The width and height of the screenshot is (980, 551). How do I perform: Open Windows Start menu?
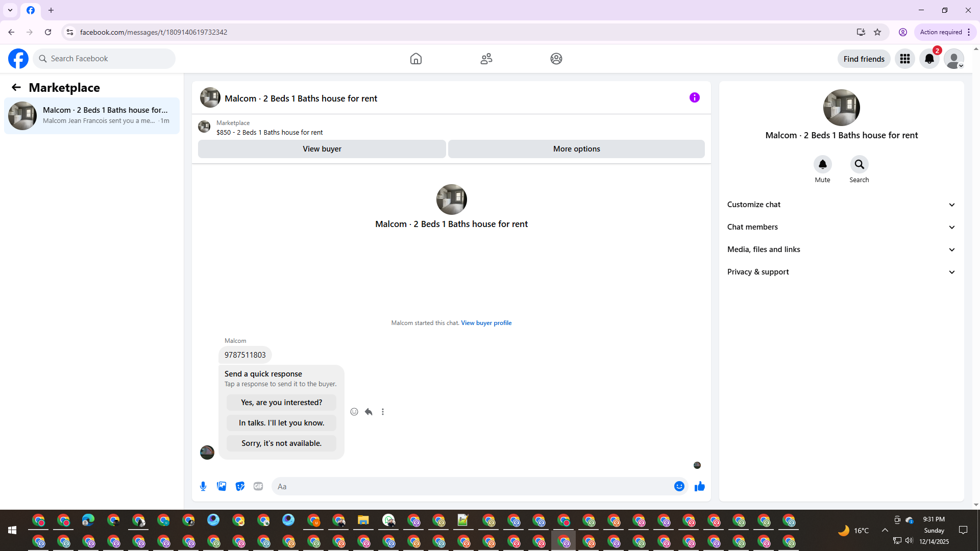coord(12,531)
